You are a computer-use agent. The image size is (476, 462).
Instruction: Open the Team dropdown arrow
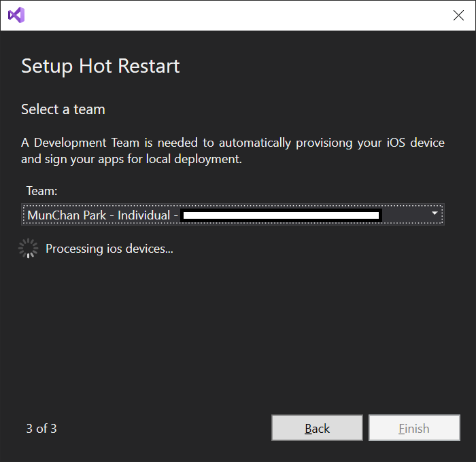435,213
